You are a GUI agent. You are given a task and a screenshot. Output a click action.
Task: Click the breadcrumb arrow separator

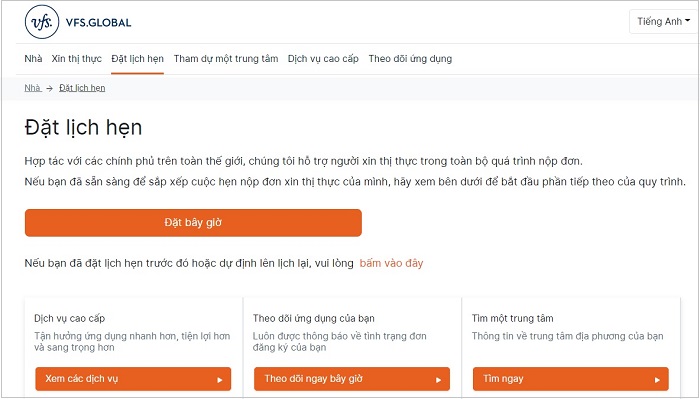50,88
